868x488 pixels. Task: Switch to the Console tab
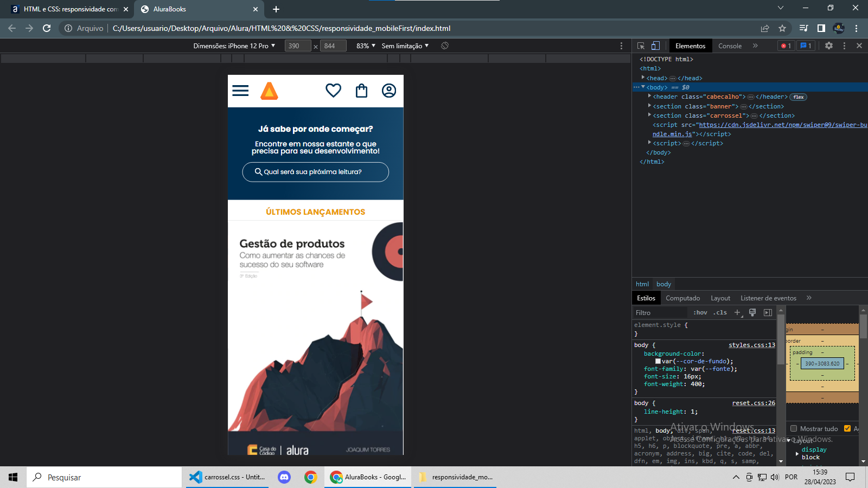coord(730,46)
